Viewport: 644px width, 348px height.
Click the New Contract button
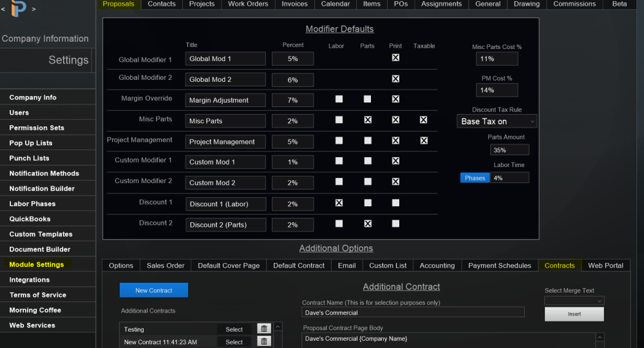click(154, 290)
